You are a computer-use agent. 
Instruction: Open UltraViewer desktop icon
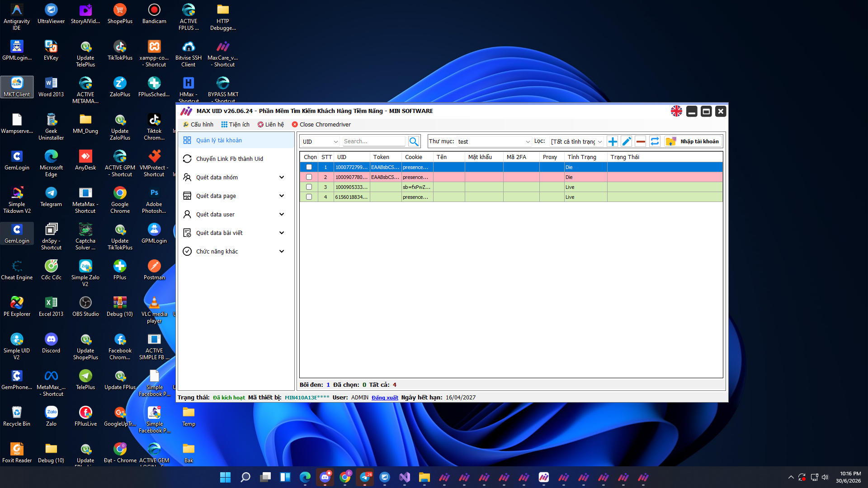point(51,14)
